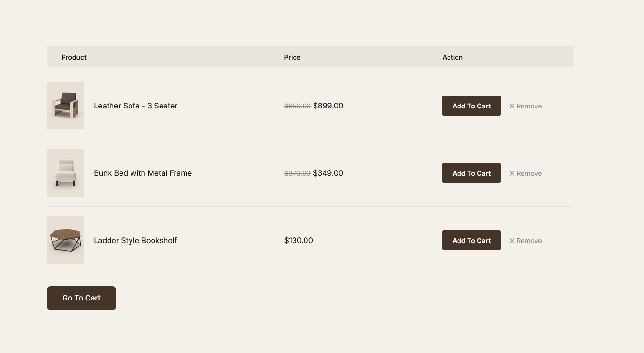Viewport: 644px width, 353px height.
Task: Click the X icon beside Bunk Bed's Remove
Action: pyautogui.click(x=512, y=173)
